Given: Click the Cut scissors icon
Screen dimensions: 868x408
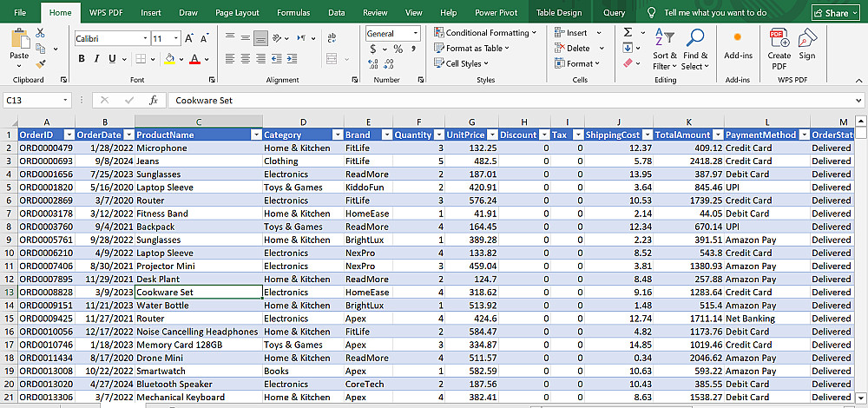Looking at the screenshot, I should [41, 33].
